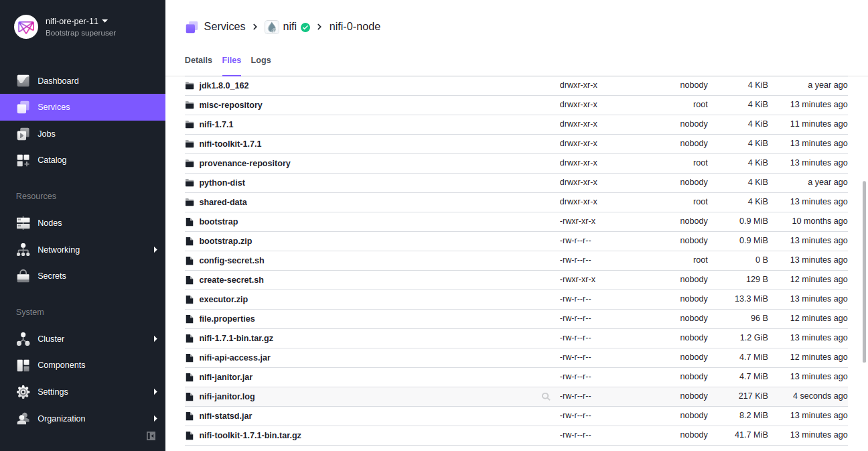The height and width of the screenshot is (451, 868).
Task: Click the Cluster sidebar icon
Action: click(x=23, y=339)
